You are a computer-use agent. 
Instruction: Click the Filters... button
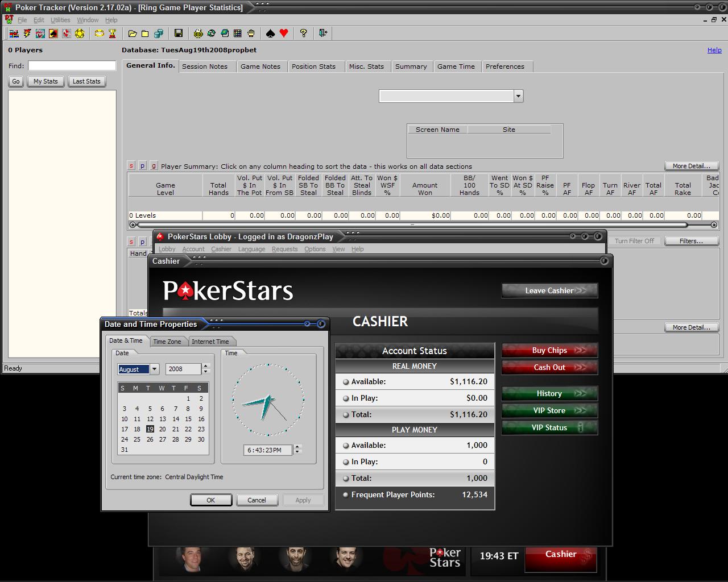[691, 241]
